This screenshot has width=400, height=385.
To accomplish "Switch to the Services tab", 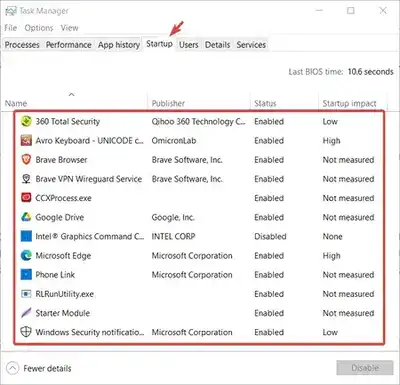I will tap(251, 45).
